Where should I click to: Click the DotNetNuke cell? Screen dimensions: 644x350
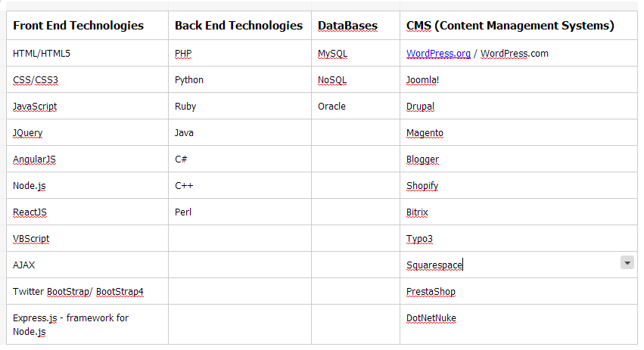[518, 324]
